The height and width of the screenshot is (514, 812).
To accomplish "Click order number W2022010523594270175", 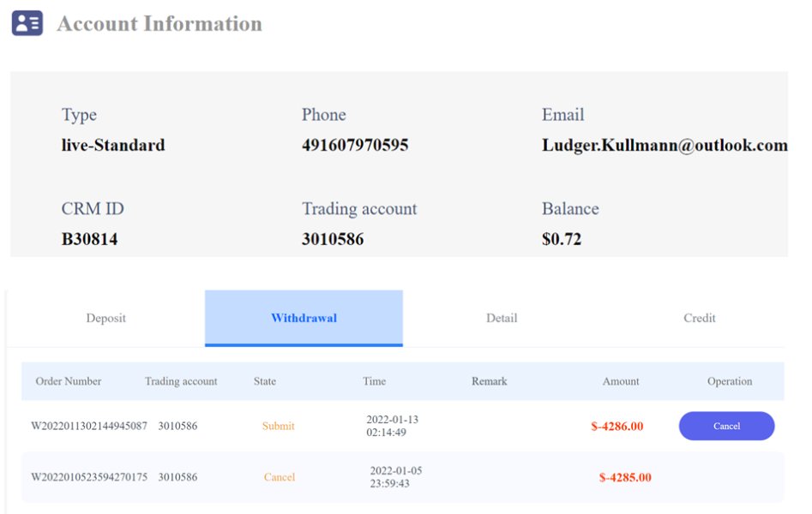I will [89, 477].
